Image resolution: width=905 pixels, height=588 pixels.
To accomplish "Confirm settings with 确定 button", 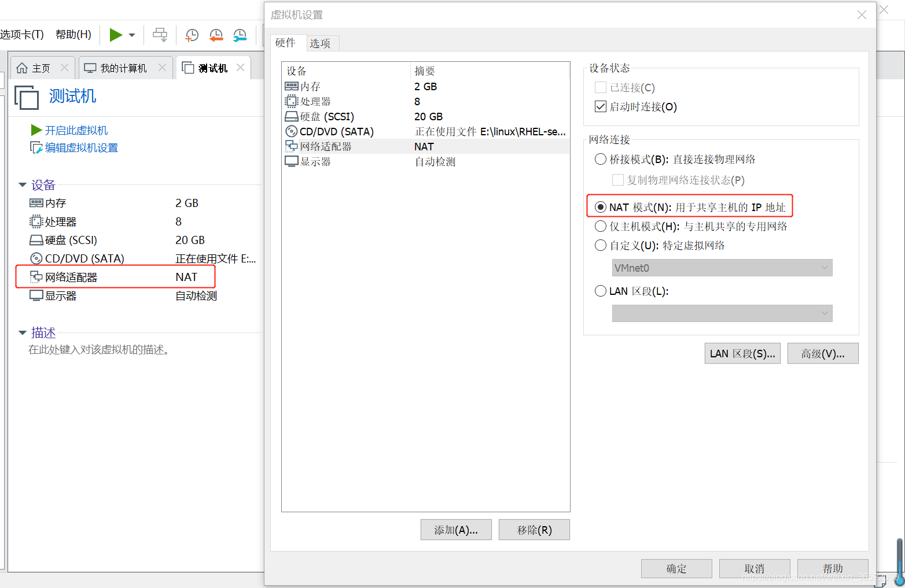I will (676, 569).
